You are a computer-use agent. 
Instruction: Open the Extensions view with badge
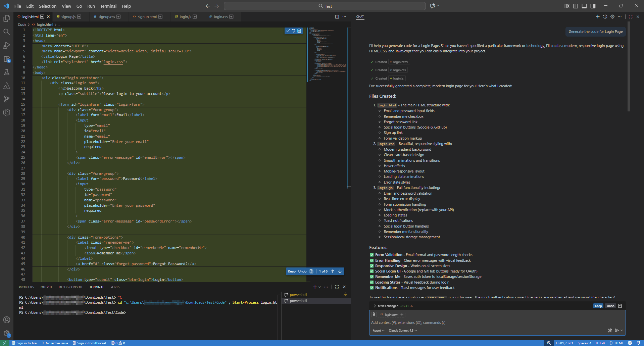tap(6, 59)
